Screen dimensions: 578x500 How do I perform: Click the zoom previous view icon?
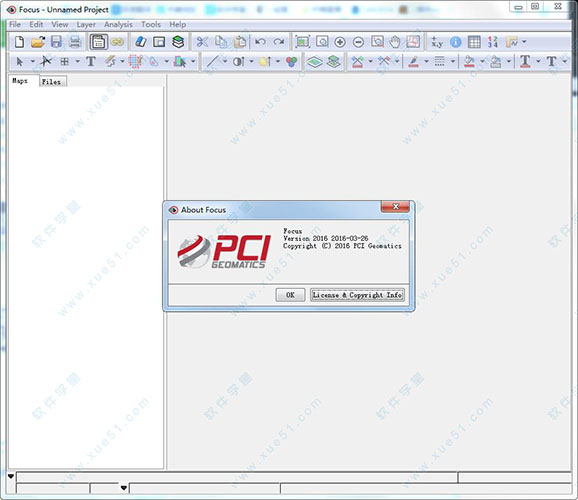tap(377, 42)
